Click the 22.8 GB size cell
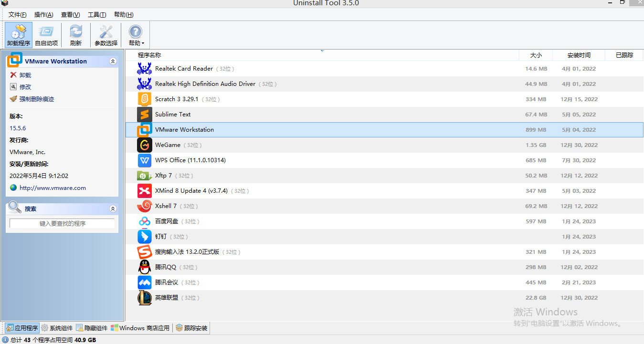 tap(536, 298)
